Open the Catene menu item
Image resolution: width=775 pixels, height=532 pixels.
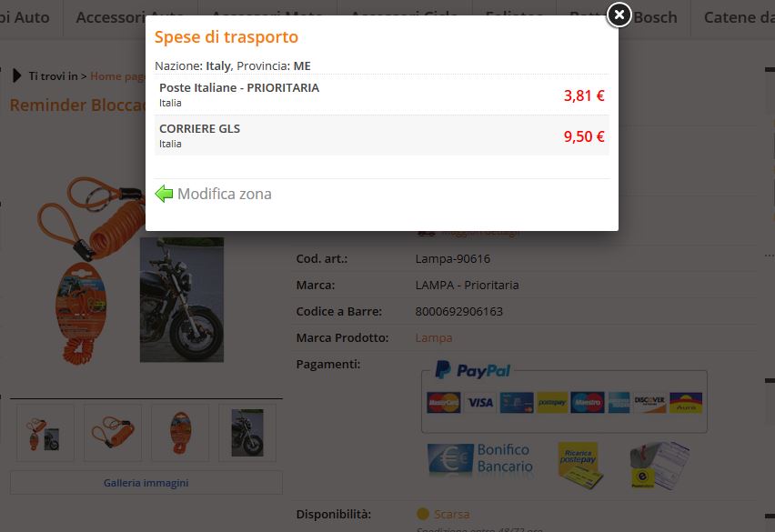click(737, 17)
